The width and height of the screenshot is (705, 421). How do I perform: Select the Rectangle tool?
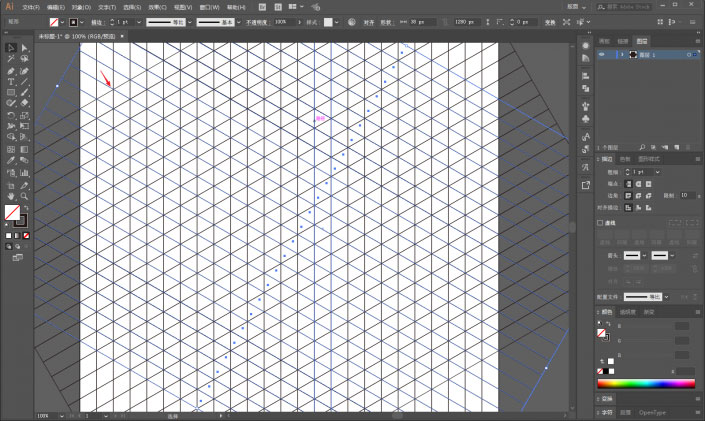click(x=11, y=92)
